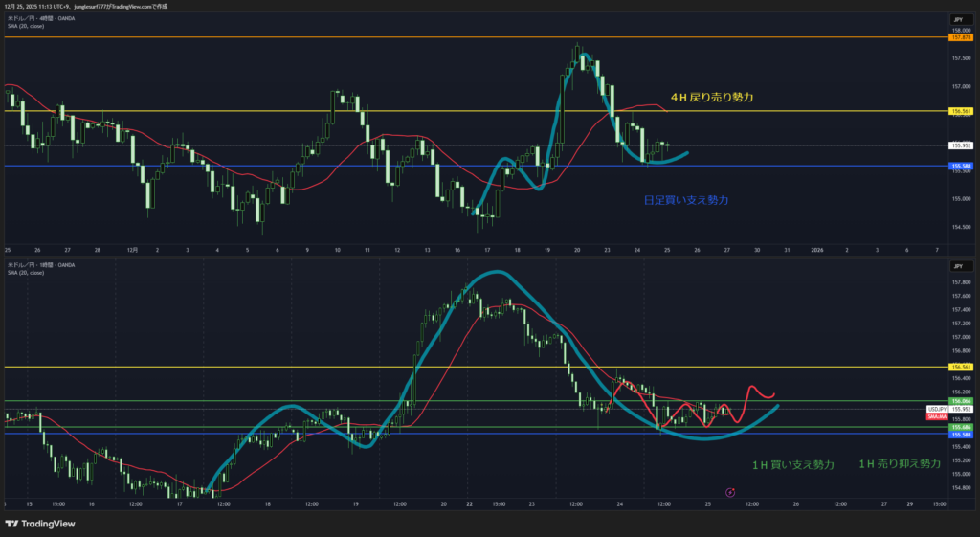Select the blue '日足買い支え勢力' text annotation
This screenshot has width=980, height=537.
(686, 200)
